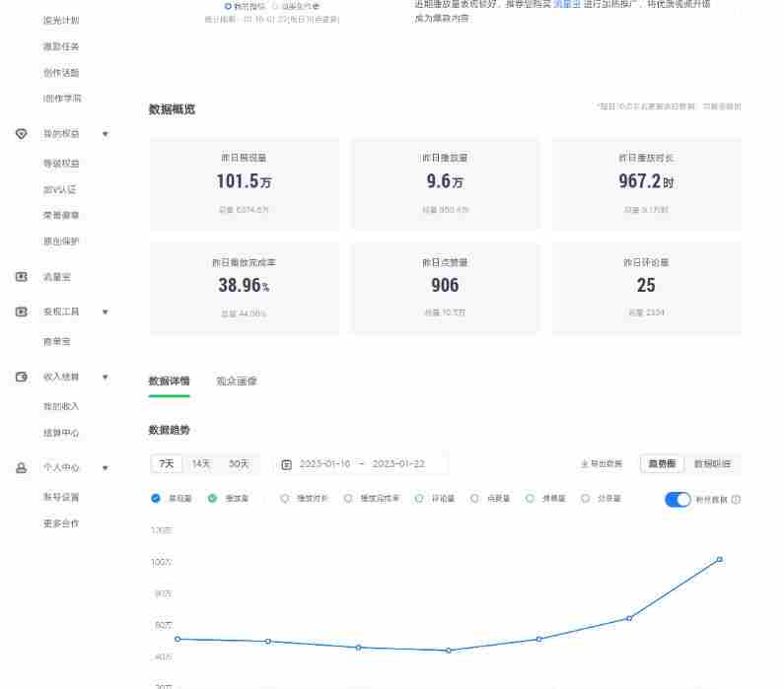Click the 101.5万 展现量 card
This screenshot has height=689, width=784.
pos(244,184)
